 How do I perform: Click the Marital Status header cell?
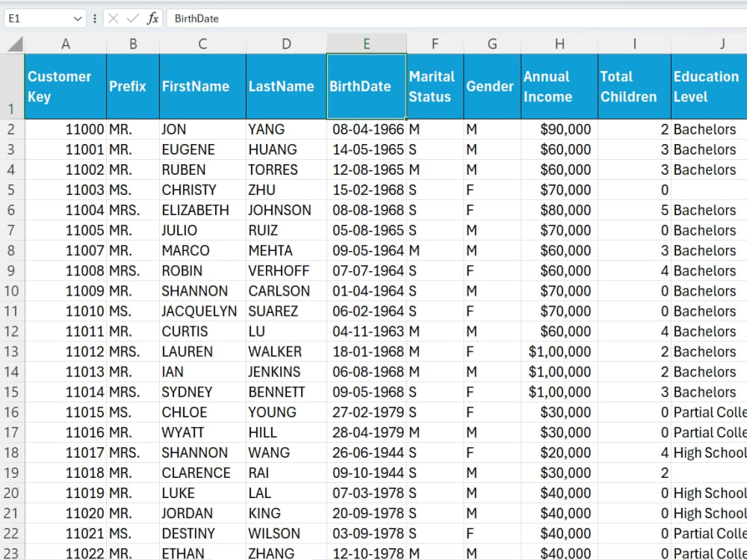[435, 86]
